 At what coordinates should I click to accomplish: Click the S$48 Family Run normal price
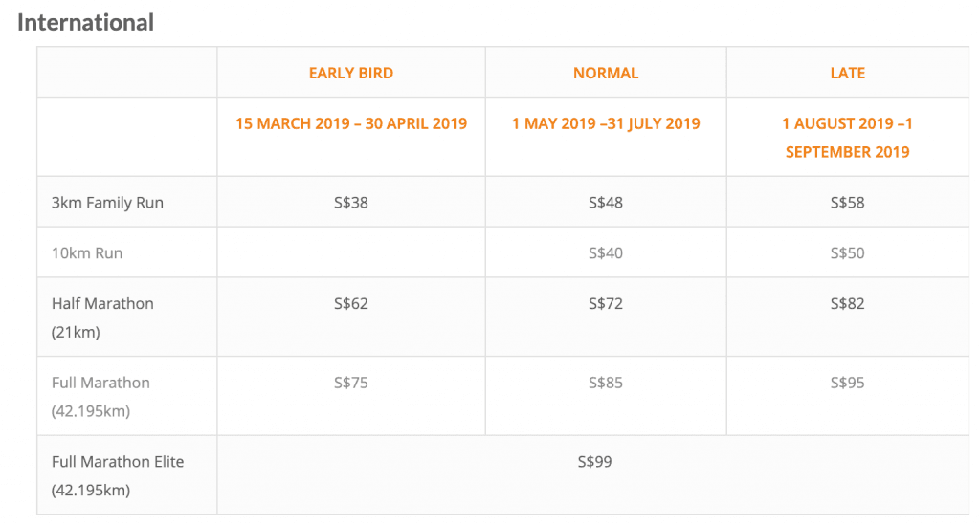606,202
